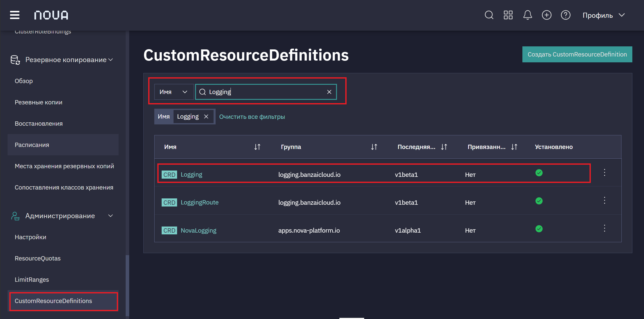Open notifications bell
644x319 pixels.
tap(527, 15)
